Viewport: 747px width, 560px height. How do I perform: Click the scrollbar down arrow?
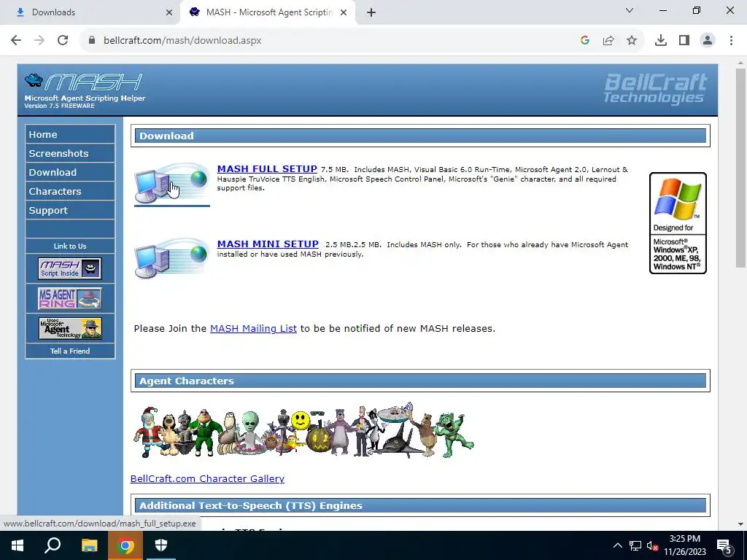740,524
